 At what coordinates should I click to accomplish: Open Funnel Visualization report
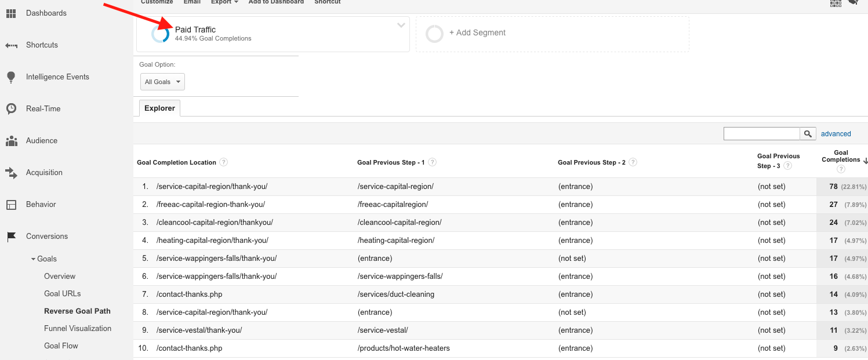[78, 329]
